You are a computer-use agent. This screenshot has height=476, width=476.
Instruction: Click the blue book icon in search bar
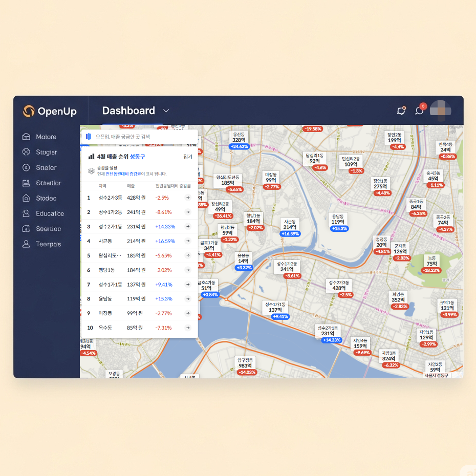(89, 137)
